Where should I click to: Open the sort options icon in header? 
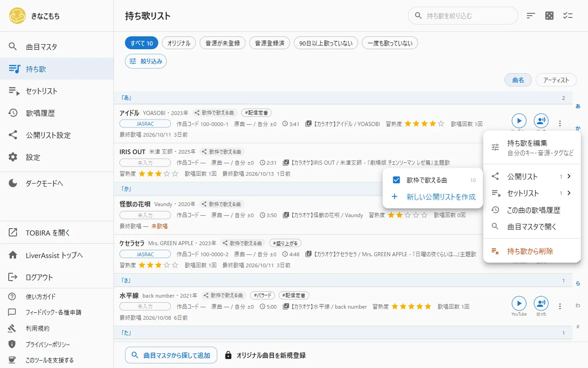point(531,16)
